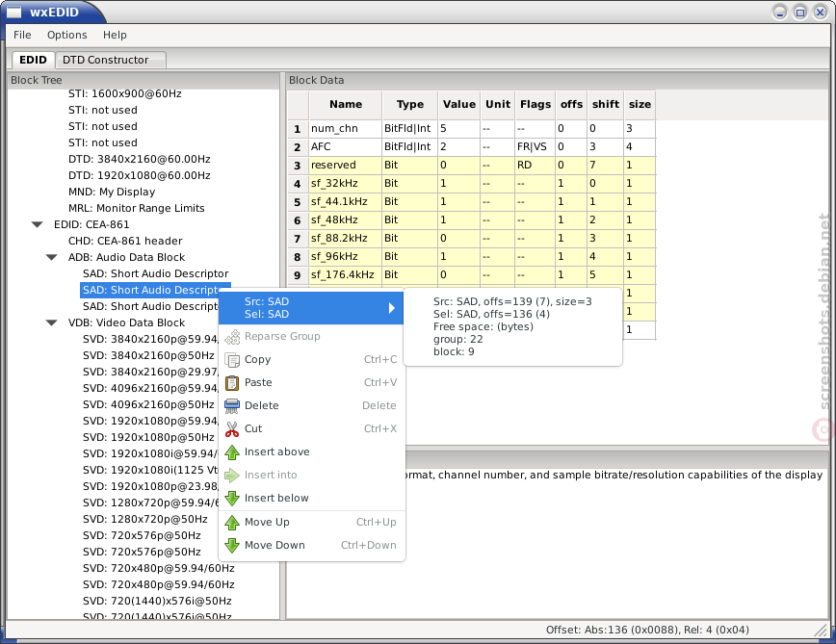Click the Reparse Group gear icon
The width and height of the screenshot is (836, 644).
tap(232, 337)
